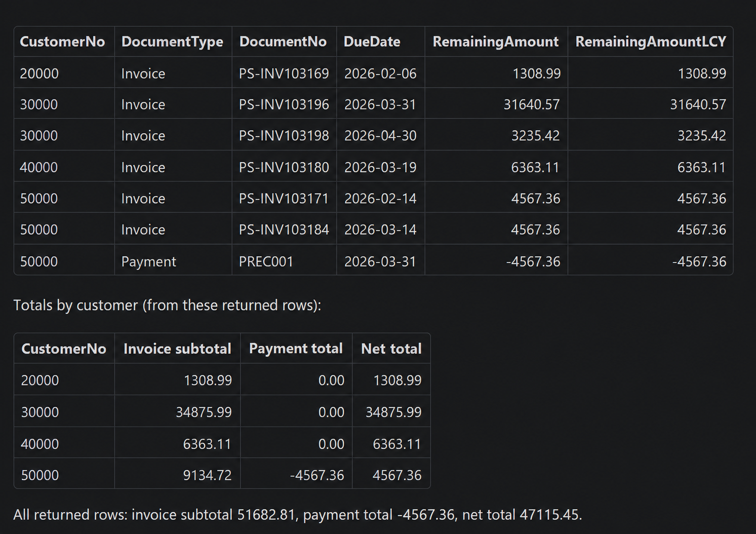
Task: Select document number PS-INV103180
Action: pyautogui.click(x=284, y=167)
